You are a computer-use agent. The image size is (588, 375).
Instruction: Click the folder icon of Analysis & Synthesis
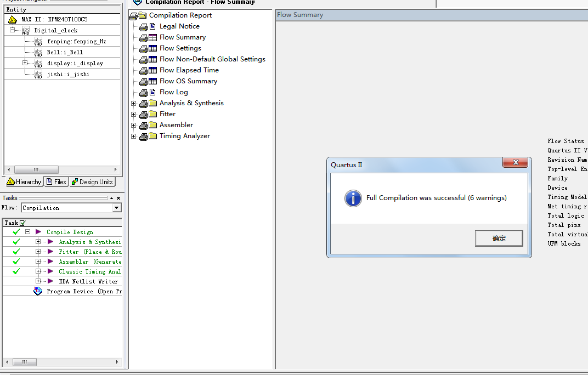point(152,103)
